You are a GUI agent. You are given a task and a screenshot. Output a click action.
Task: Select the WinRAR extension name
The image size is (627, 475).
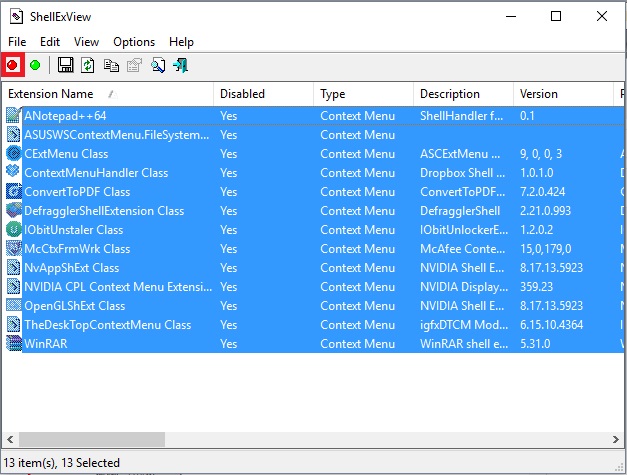46,344
